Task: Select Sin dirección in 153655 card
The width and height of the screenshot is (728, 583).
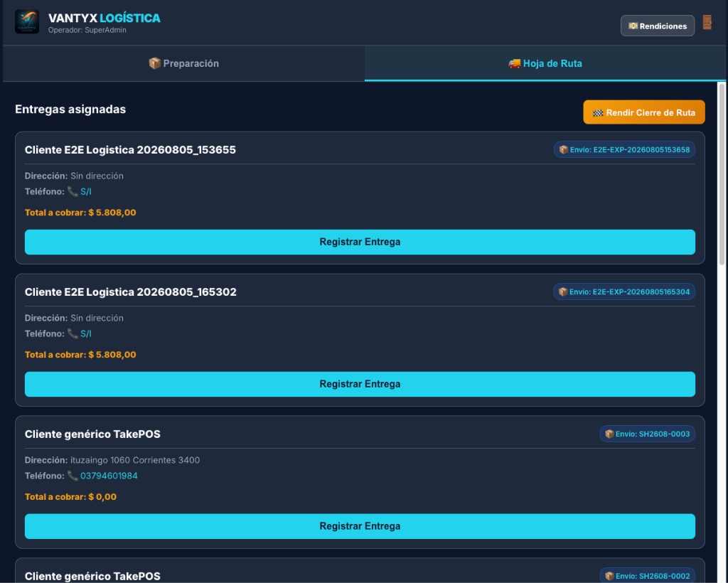Action: click(x=97, y=176)
